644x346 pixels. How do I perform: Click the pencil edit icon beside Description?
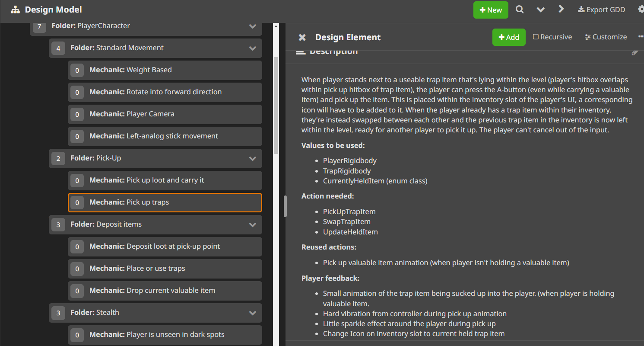point(634,52)
